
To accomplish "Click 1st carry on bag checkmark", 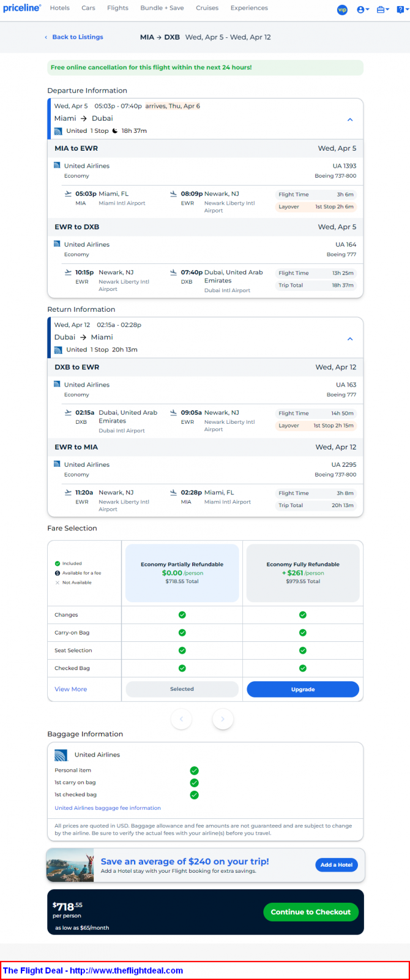I will click(194, 783).
